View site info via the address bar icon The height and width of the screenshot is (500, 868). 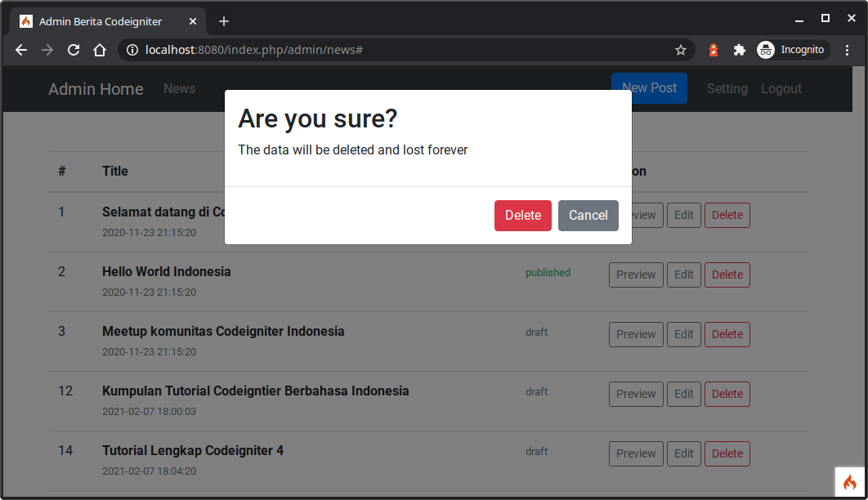pyautogui.click(x=132, y=50)
